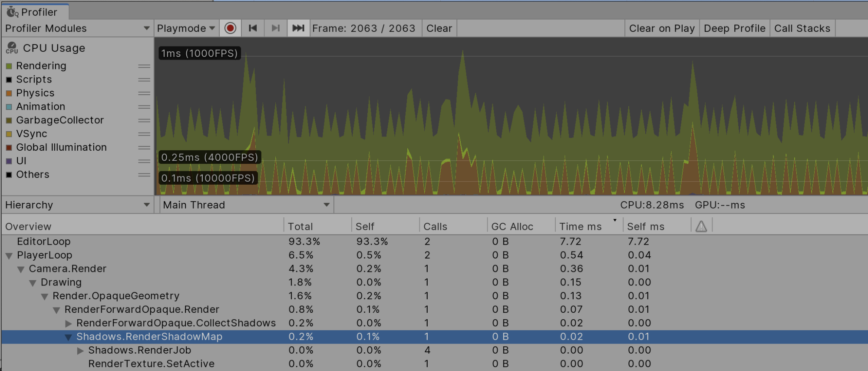The image size is (868, 371).
Task: Sort by Time ms column header
Action: (580, 226)
